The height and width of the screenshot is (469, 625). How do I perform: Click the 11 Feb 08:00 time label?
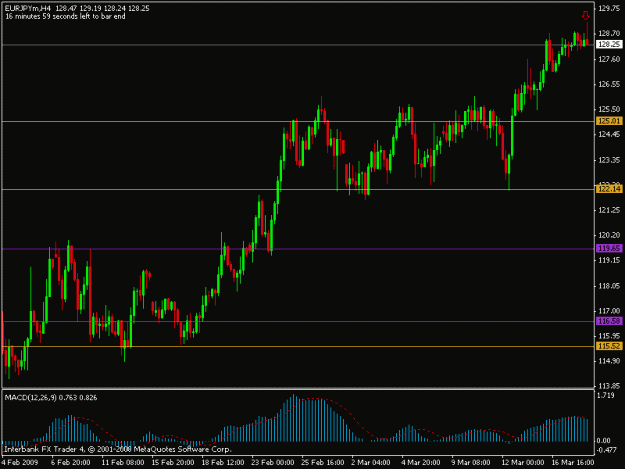pos(123,463)
